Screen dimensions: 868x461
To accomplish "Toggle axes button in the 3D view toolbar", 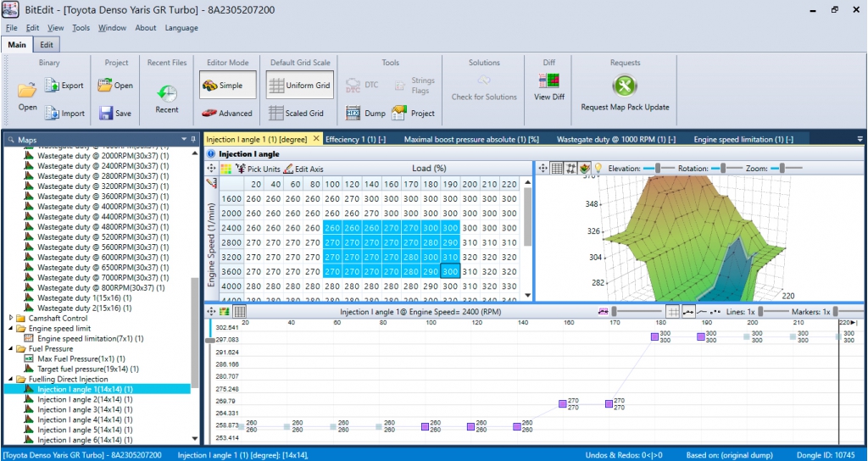I will coord(570,168).
